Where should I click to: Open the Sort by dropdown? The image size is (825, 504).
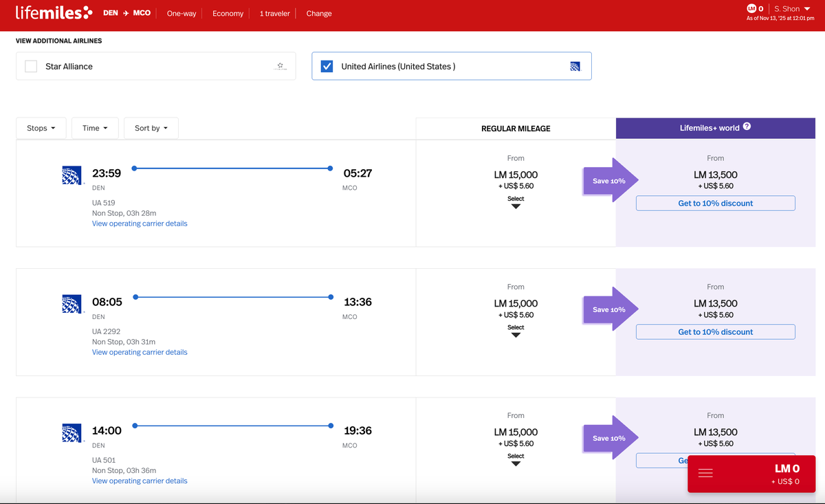(151, 128)
